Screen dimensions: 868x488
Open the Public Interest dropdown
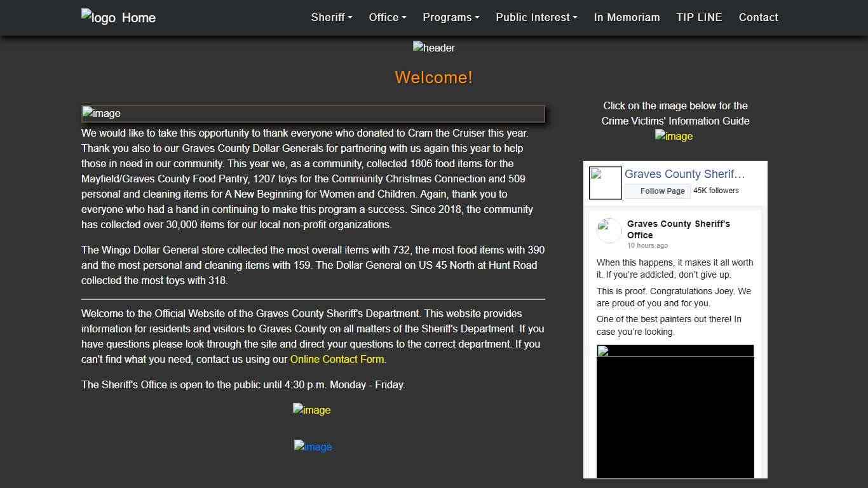point(536,17)
